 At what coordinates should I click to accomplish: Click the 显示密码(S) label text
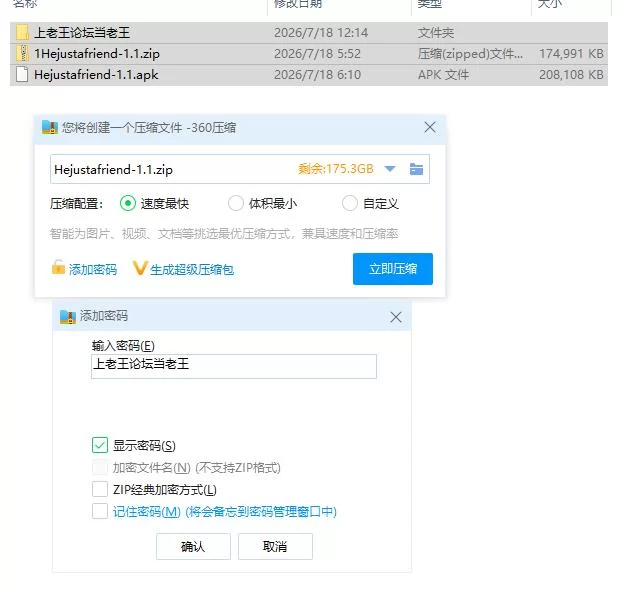coord(144,445)
